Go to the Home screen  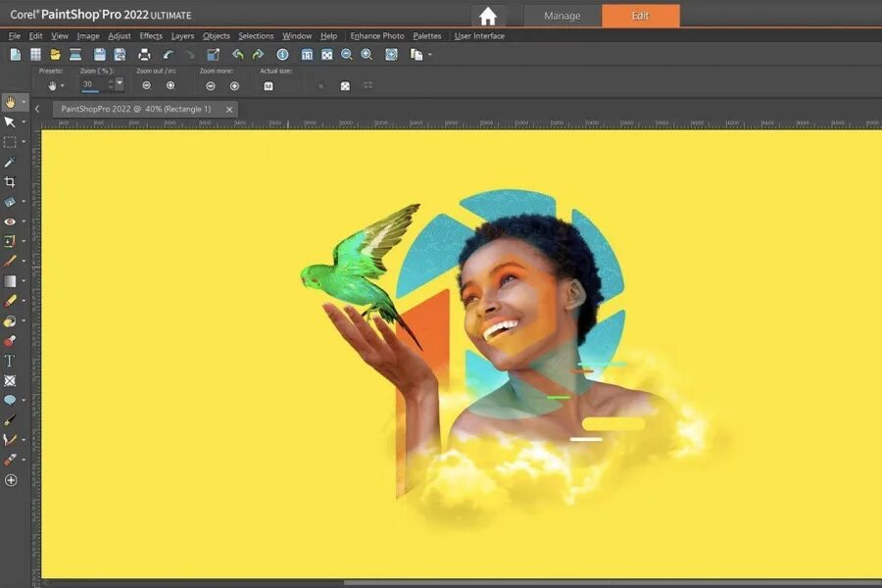coord(488,16)
